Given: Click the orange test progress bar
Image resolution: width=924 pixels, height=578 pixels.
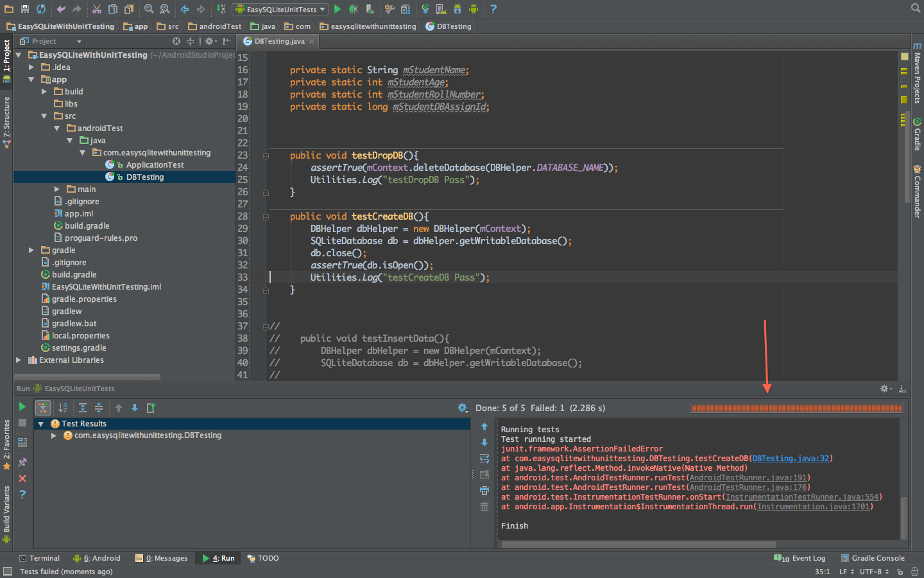Looking at the screenshot, I should [x=796, y=408].
